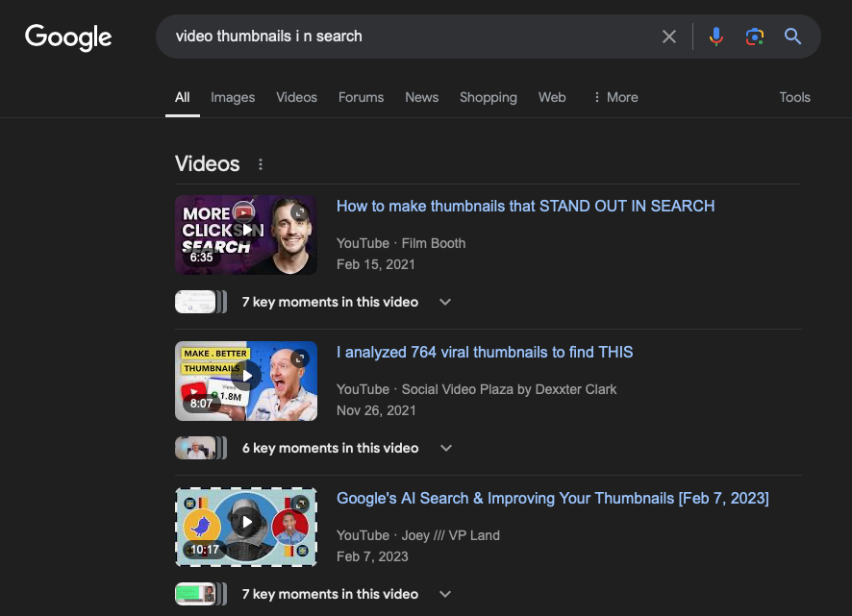This screenshot has width=852, height=616.
Task: Switch to the Videos tab
Action: (x=296, y=97)
